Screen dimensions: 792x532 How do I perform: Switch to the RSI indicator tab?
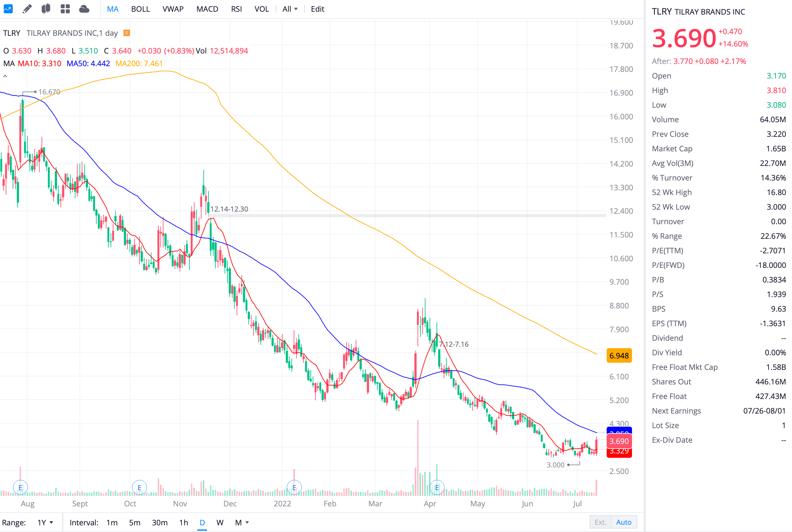237,9
